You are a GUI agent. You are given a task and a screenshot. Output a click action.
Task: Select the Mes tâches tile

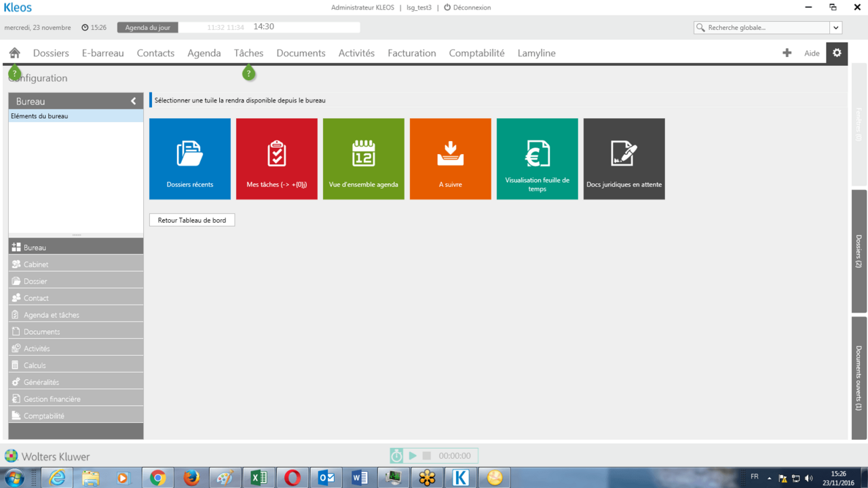click(x=277, y=159)
